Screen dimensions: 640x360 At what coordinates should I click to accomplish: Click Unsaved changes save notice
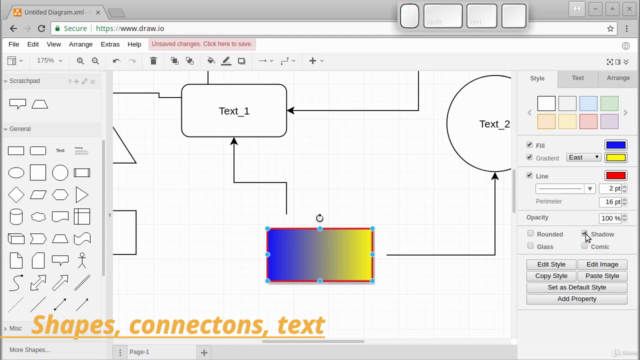point(202,44)
